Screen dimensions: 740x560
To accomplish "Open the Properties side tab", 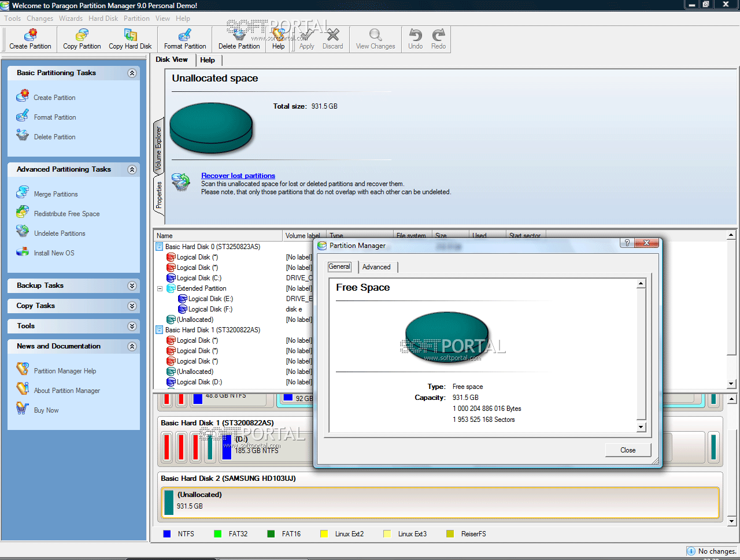I will 158,195.
